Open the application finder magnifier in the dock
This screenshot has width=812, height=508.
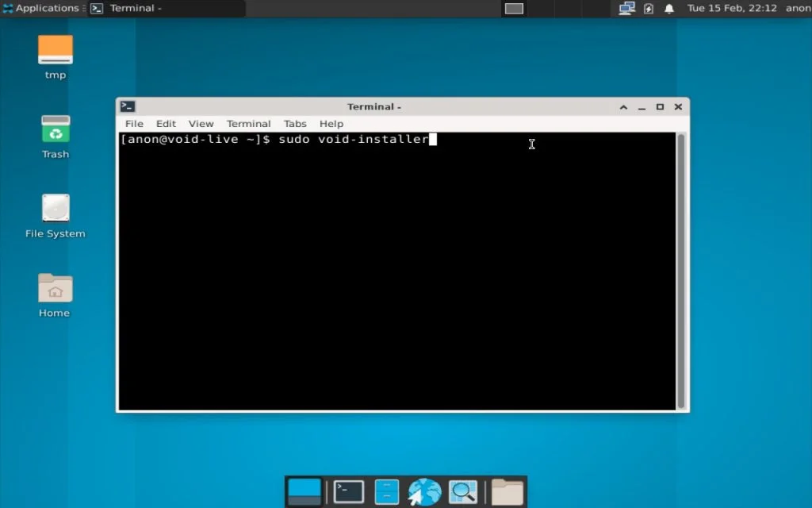click(x=463, y=491)
